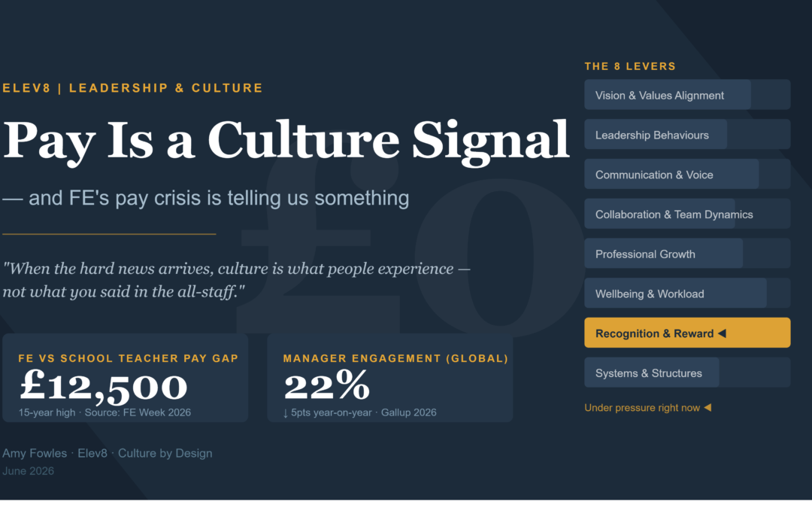Open the Wellbeing & Workload lever

click(x=687, y=294)
